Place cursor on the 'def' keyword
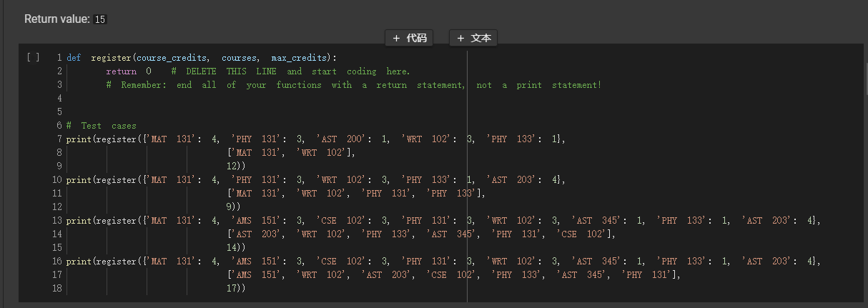The image size is (868, 308). pos(74,57)
